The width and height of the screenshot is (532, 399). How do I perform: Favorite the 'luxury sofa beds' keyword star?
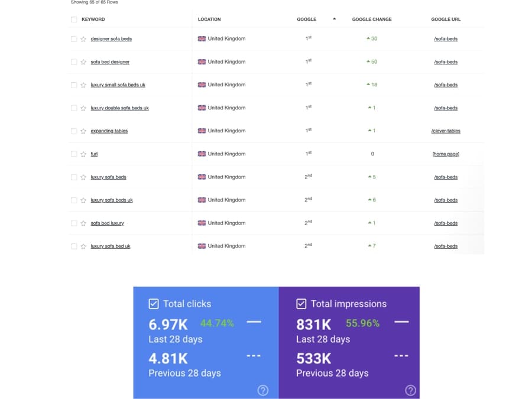[x=83, y=177]
